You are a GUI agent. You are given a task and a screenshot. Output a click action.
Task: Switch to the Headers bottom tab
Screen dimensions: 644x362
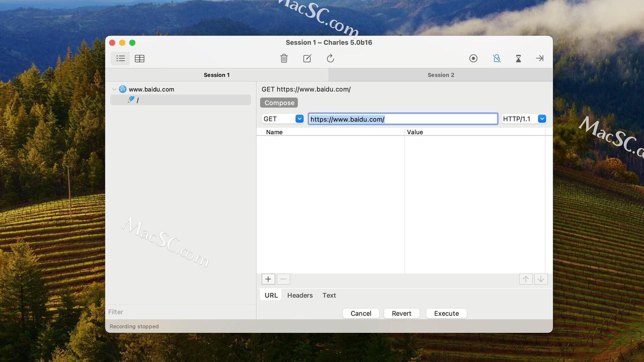300,295
